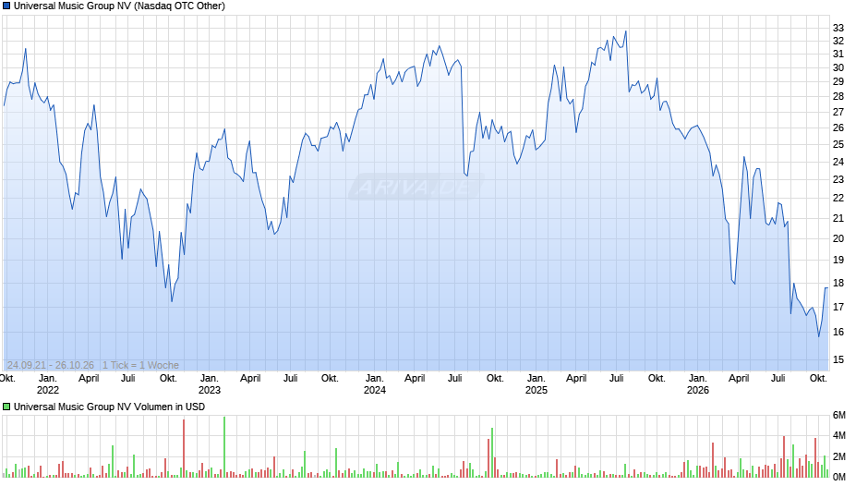This screenshot has height=486, width=868.
Task: Click the July 2025 price peak near 33
Action: click(x=626, y=31)
